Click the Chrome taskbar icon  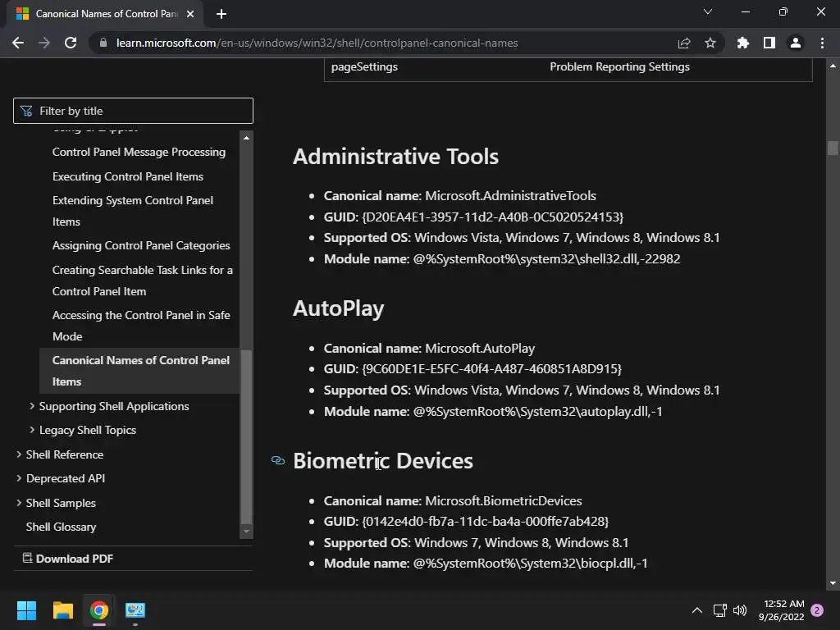98,610
